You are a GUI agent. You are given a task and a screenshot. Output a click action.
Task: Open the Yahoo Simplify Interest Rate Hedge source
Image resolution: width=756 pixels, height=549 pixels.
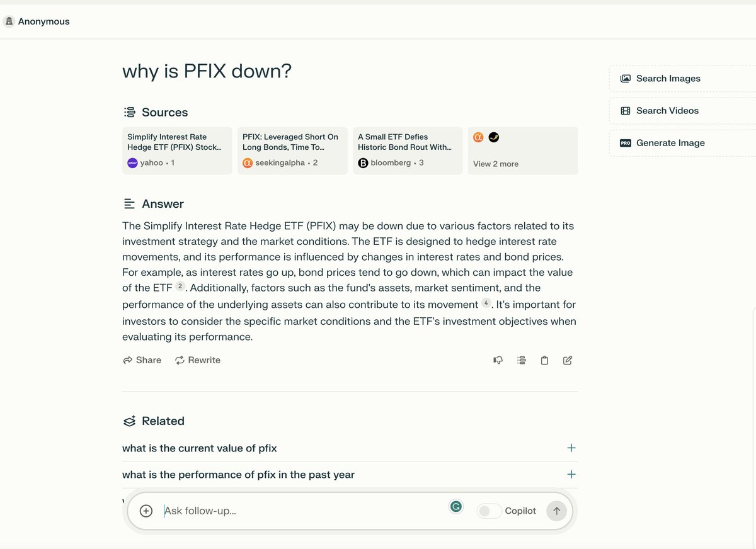177,150
